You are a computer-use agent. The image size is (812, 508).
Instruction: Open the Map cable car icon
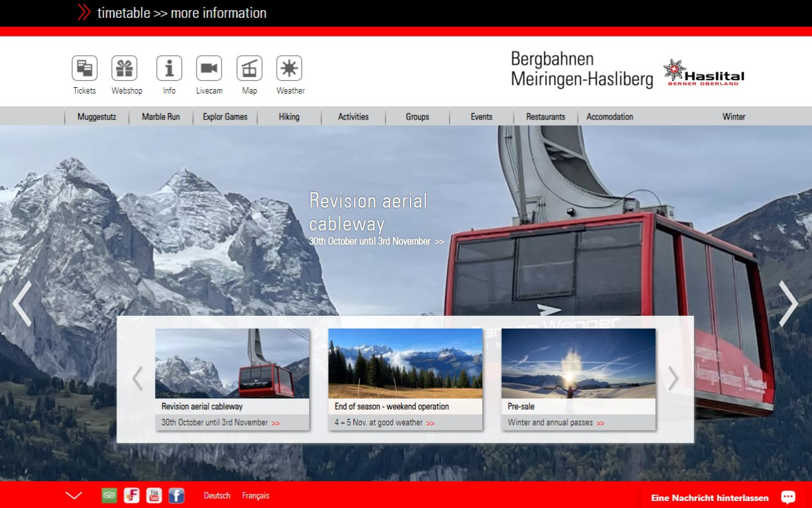pyautogui.click(x=249, y=69)
